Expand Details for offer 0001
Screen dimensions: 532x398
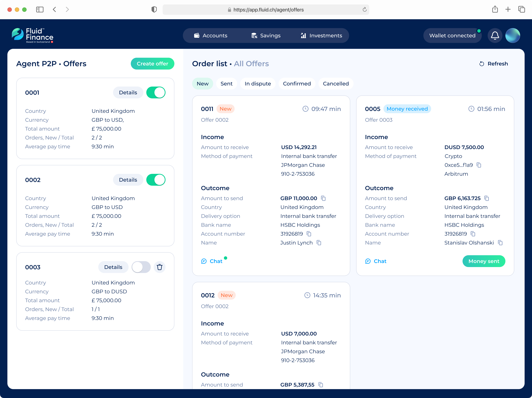[x=128, y=92]
